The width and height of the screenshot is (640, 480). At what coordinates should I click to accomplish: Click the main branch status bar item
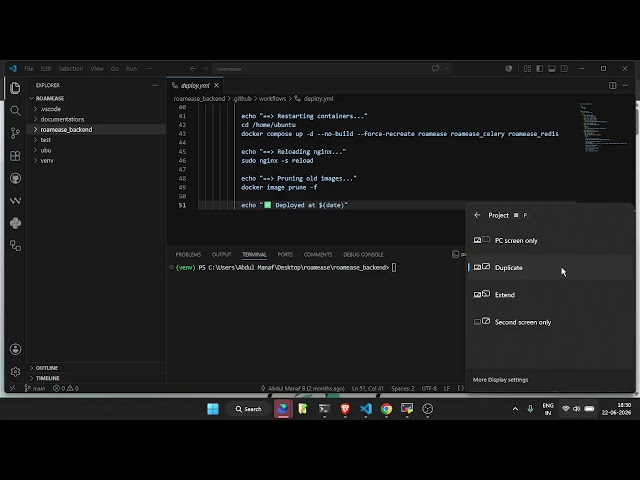pyautogui.click(x=35, y=388)
